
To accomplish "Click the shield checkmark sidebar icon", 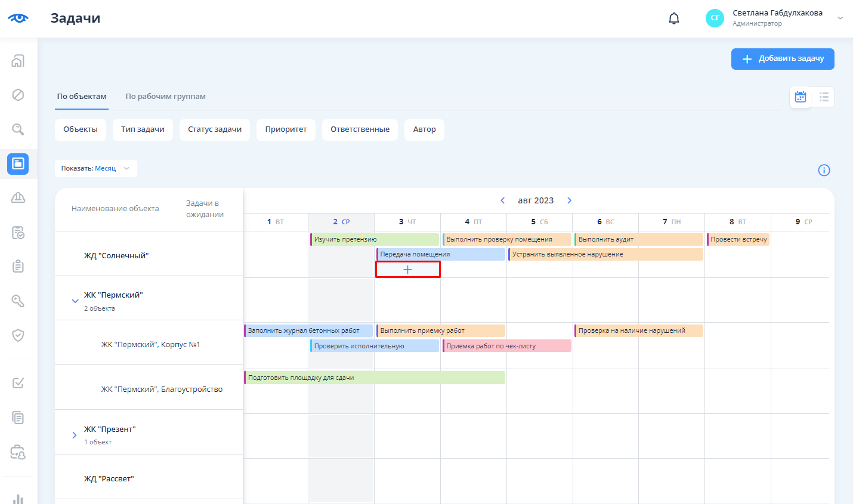I will click(x=18, y=335).
